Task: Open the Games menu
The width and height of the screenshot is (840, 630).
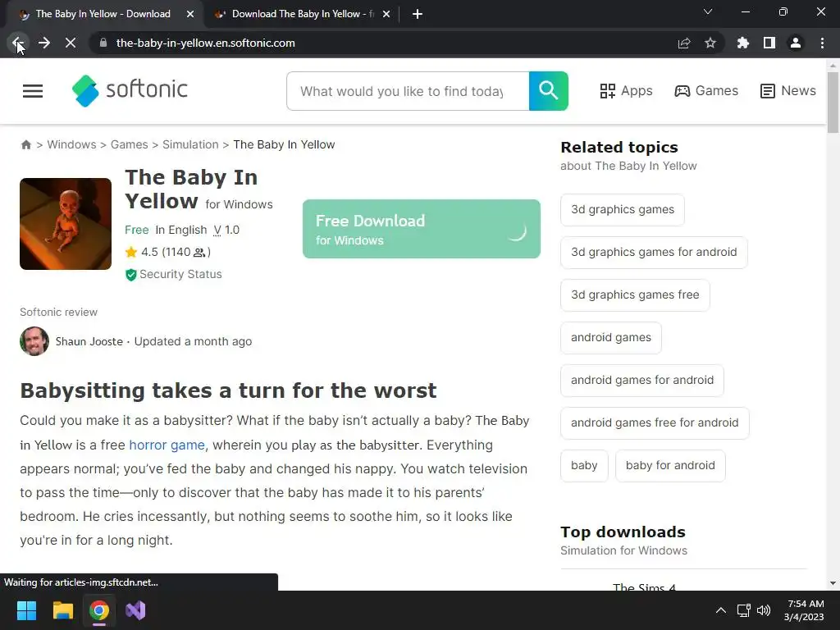Action: [706, 91]
